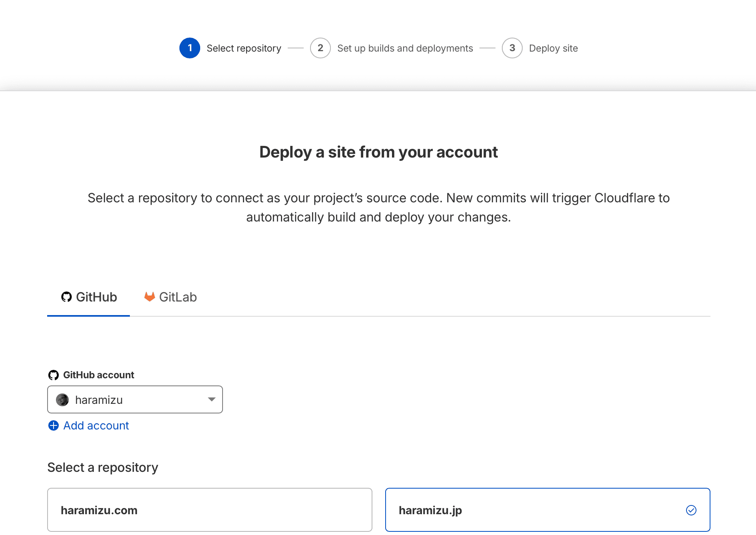Click the GitHub icon beside 'GitHub account' label

click(53, 375)
